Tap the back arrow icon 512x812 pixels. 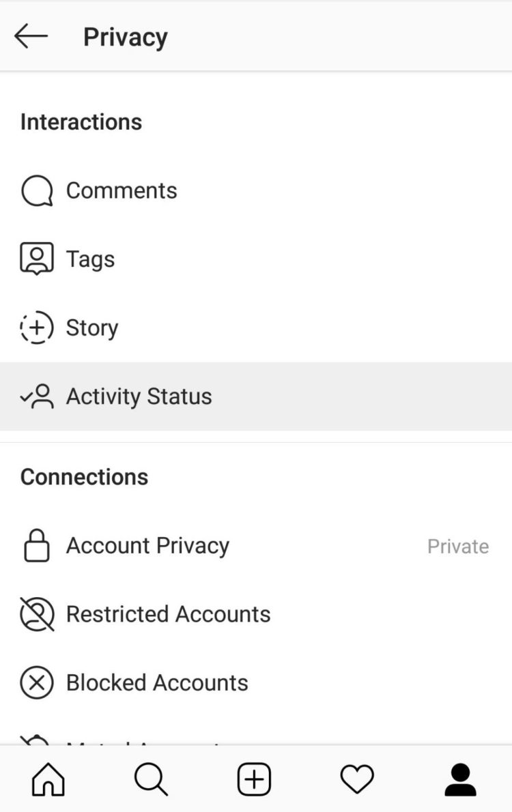31,36
